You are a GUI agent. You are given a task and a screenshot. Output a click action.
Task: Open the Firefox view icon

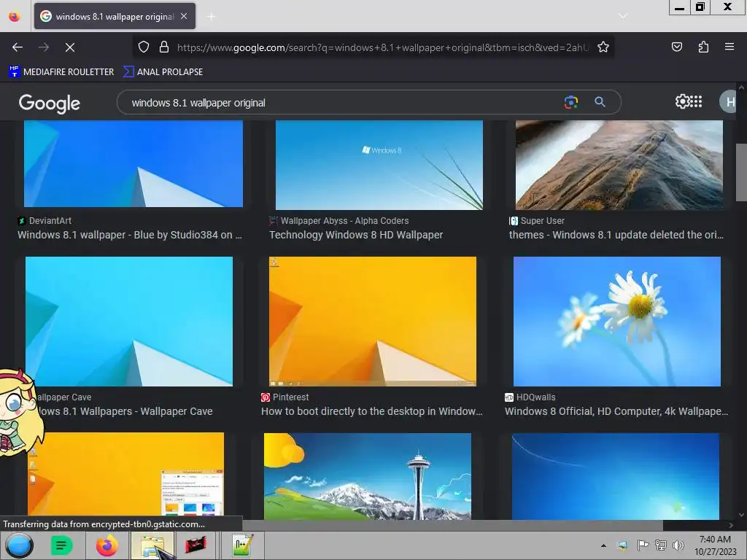[x=15, y=17]
